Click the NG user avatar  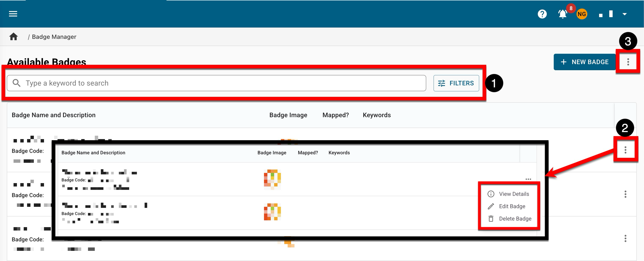tap(582, 14)
